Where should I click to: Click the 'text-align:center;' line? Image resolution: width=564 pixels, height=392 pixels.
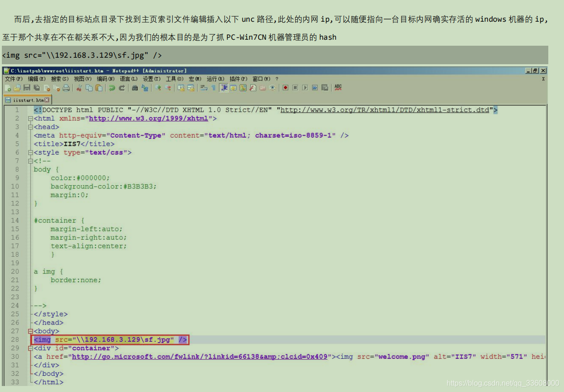coord(89,246)
